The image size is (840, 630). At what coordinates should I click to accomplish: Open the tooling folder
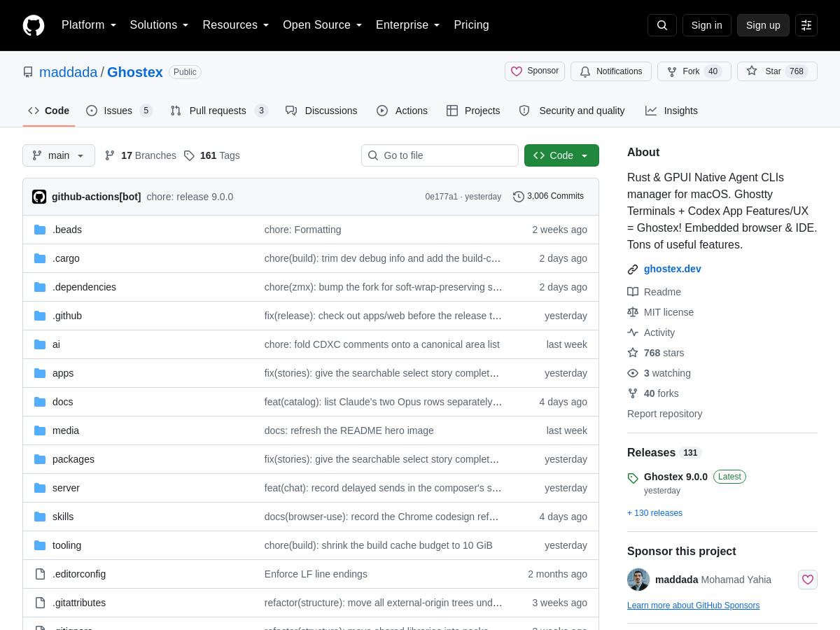coord(66,545)
